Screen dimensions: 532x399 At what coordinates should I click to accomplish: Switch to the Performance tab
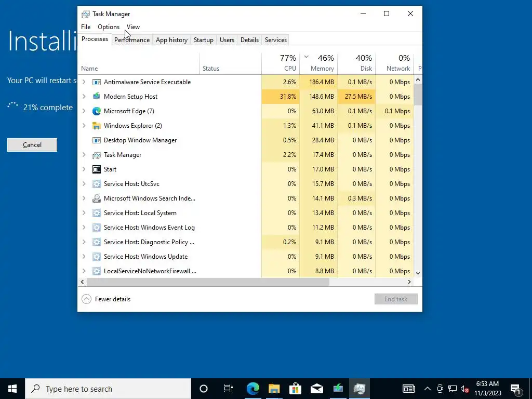[132, 40]
